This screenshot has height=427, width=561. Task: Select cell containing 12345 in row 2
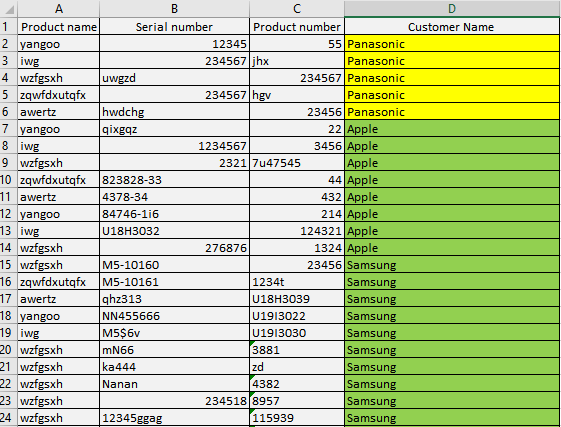click(x=174, y=43)
